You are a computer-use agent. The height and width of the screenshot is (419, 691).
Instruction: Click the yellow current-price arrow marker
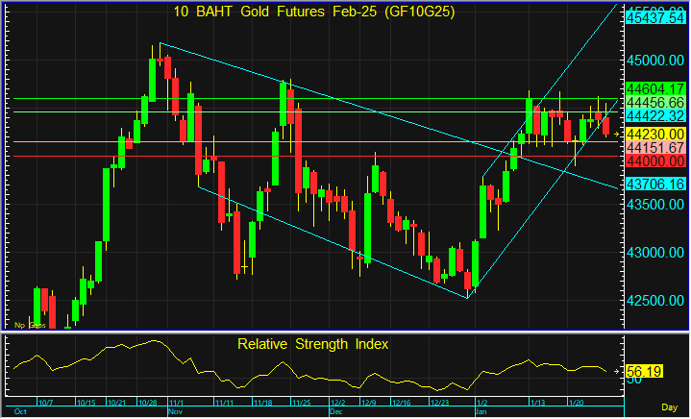point(617,132)
